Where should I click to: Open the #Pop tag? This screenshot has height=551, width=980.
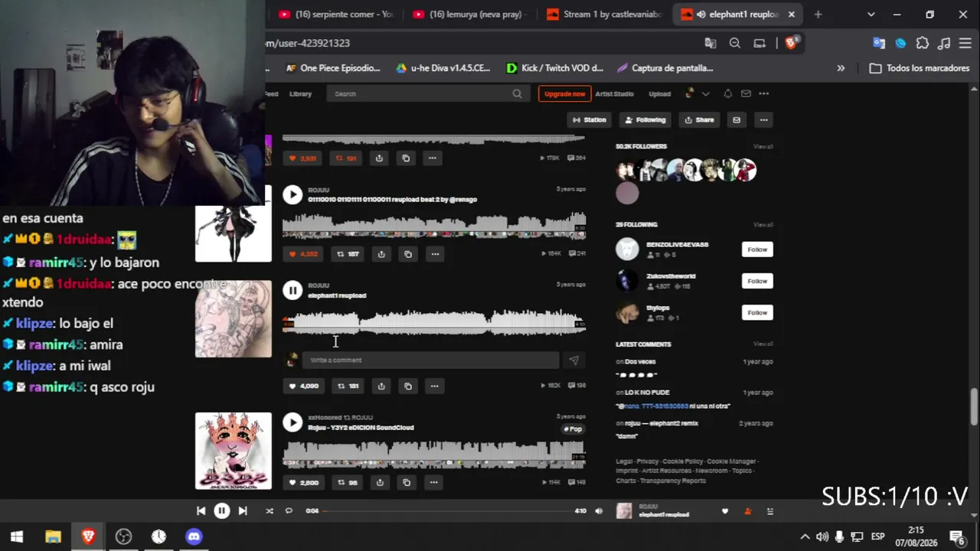tap(573, 429)
